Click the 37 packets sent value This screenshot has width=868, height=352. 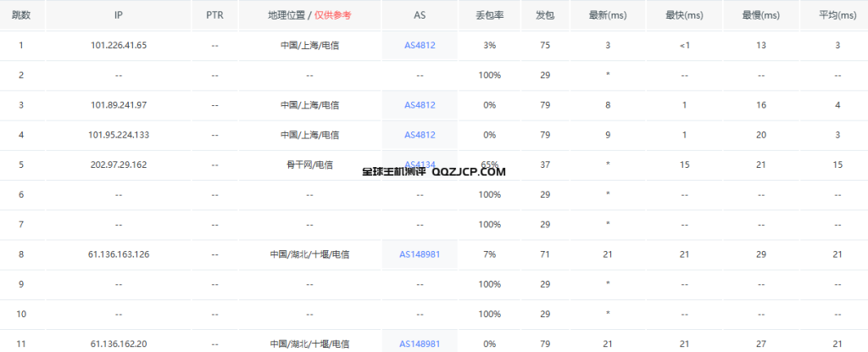tap(545, 165)
